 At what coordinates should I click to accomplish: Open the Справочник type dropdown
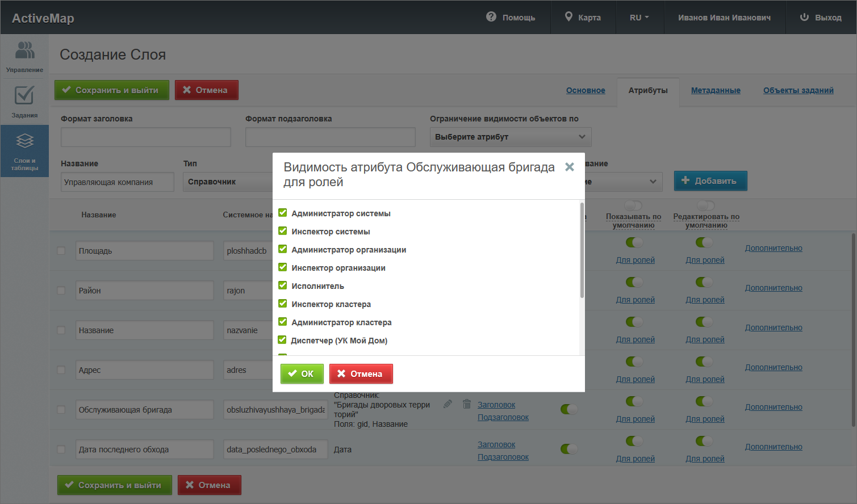(227, 182)
